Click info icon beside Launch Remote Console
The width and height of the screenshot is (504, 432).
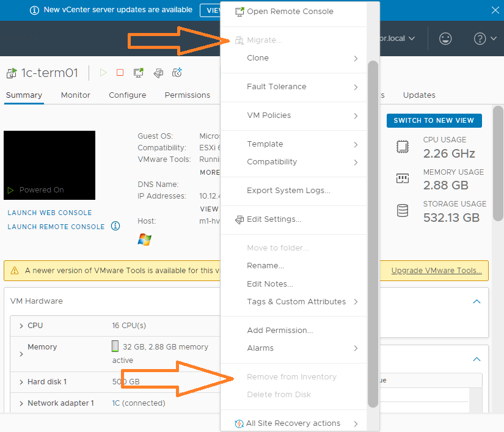(115, 226)
